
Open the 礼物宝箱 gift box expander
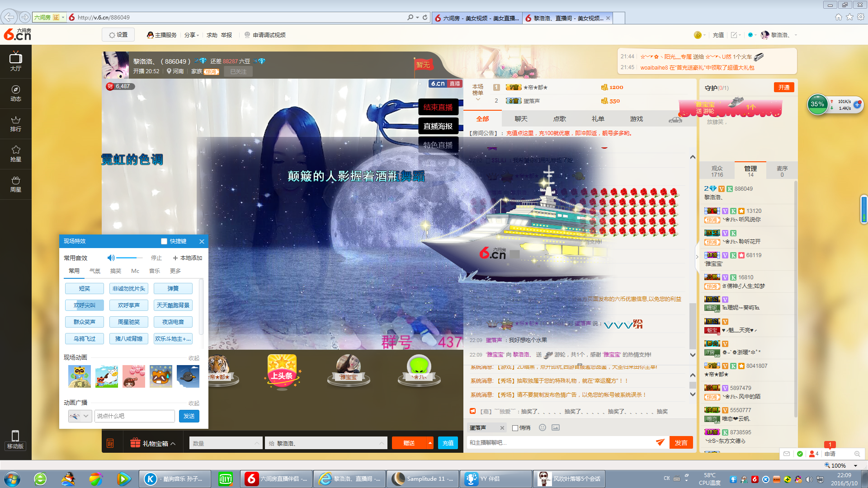pyautogui.click(x=152, y=443)
